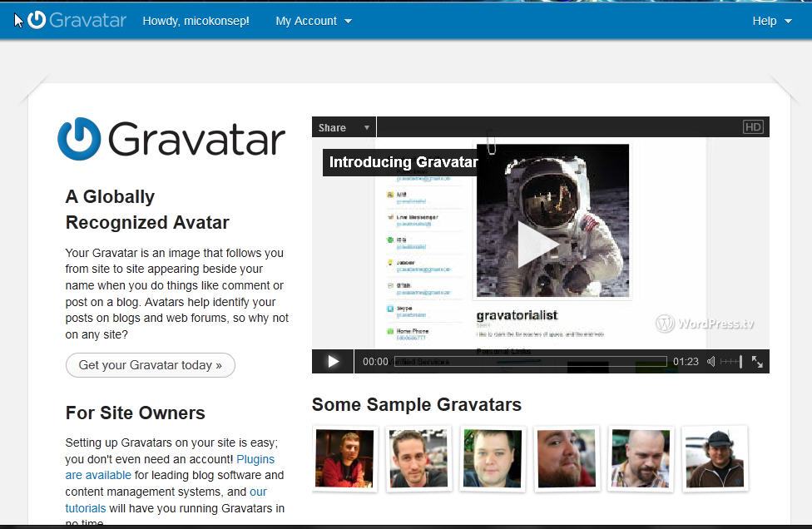
Task: Open the My Account dropdown menu
Action: tap(314, 22)
